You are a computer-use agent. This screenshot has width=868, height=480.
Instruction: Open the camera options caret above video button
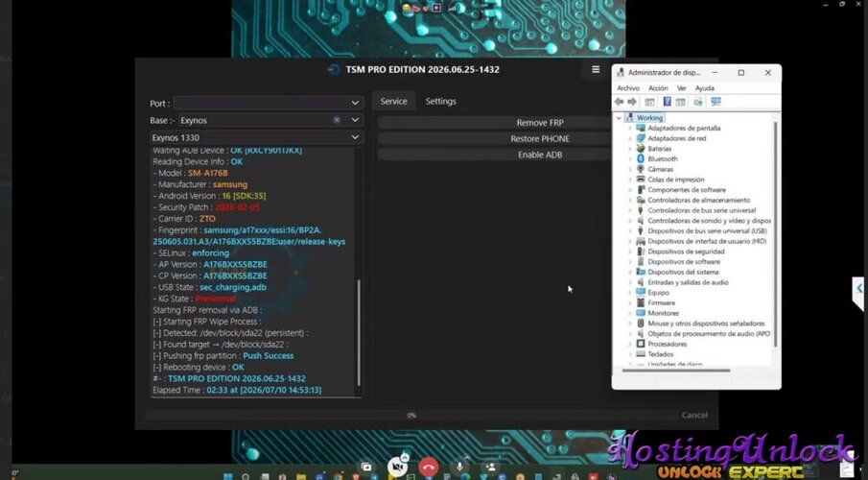tap(405, 457)
